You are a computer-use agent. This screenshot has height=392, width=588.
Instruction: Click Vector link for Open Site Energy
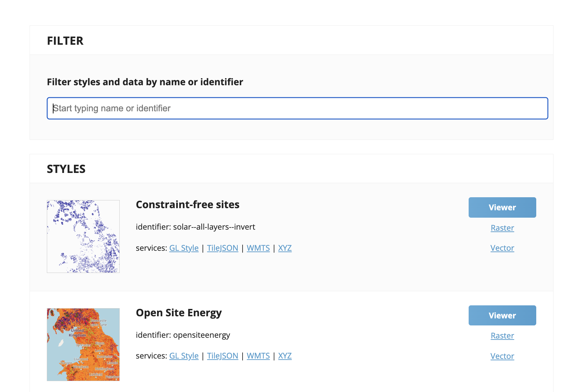(x=502, y=356)
